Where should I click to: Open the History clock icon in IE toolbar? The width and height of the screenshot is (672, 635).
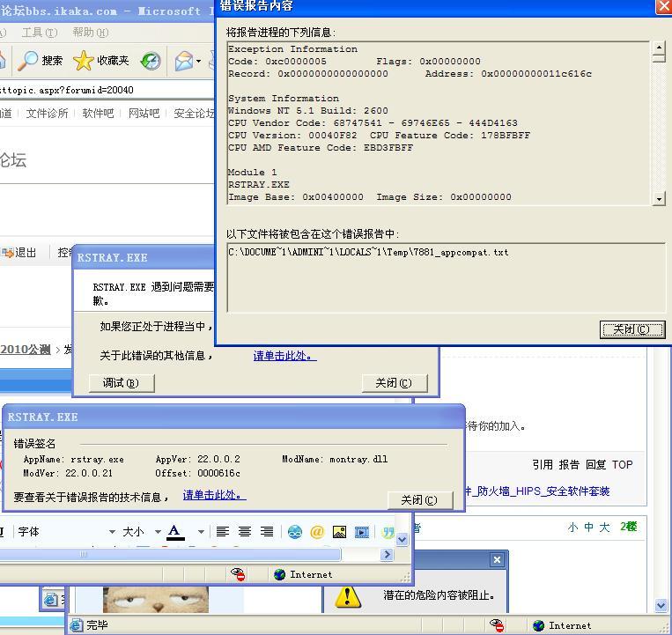point(151,61)
